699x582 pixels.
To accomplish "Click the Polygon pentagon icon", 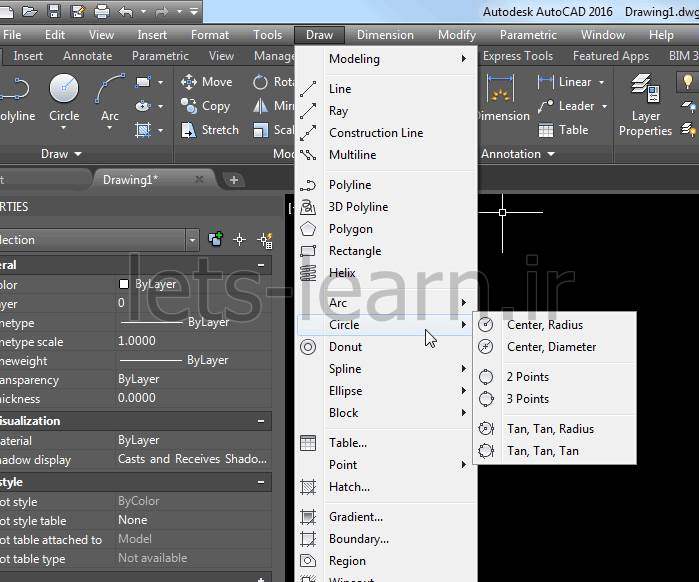I will (308, 229).
